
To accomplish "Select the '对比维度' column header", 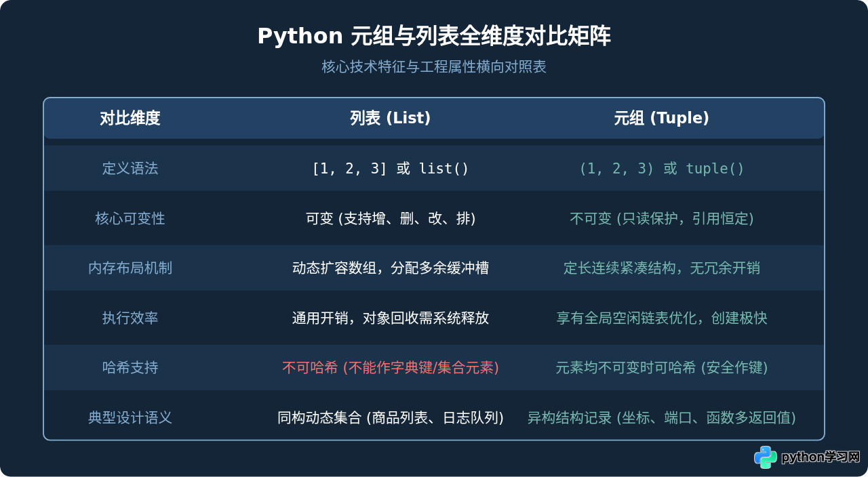I will [130, 119].
